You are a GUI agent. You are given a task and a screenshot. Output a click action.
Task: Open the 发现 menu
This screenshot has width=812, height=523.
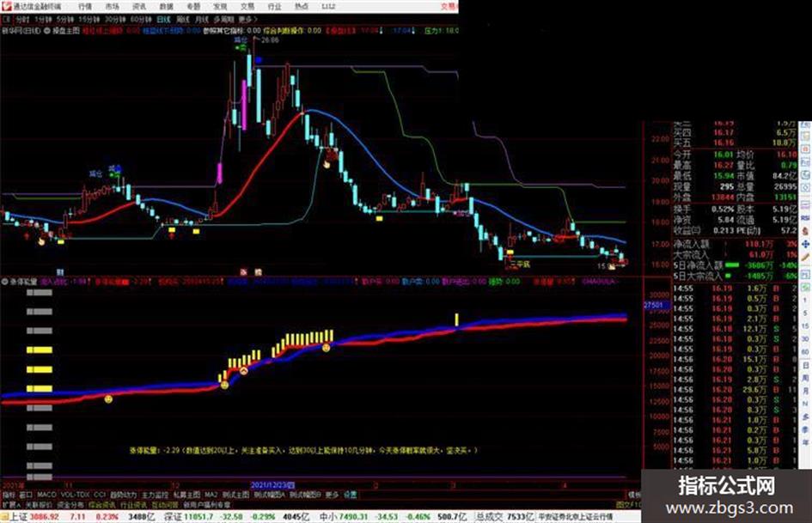[220, 6]
